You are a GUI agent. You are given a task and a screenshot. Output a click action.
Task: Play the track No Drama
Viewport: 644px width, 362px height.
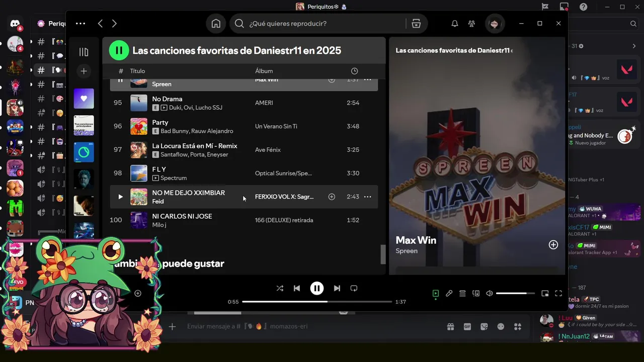[167, 99]
